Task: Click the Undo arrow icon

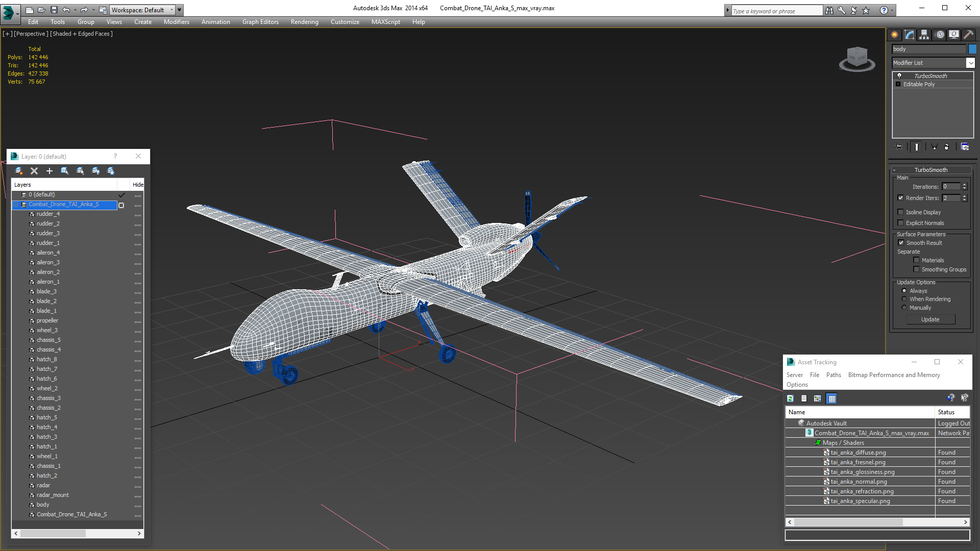Action: (x=66, y=10)
